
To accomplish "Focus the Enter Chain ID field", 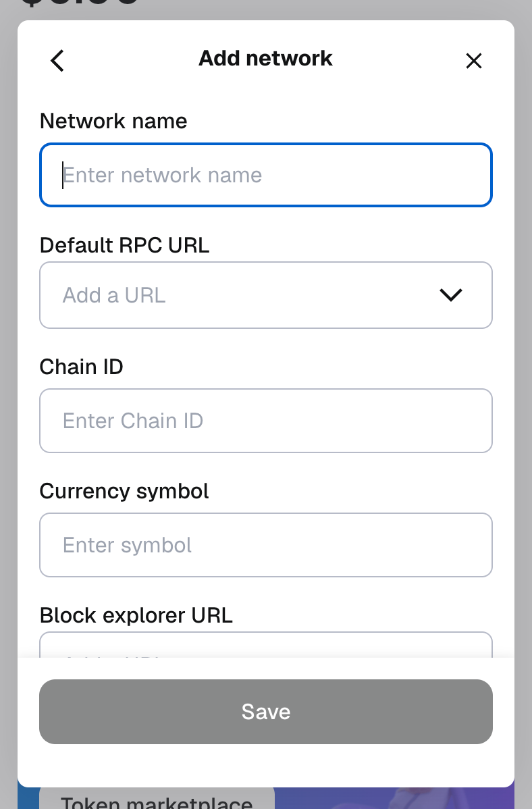I will (x=266, y=420).
